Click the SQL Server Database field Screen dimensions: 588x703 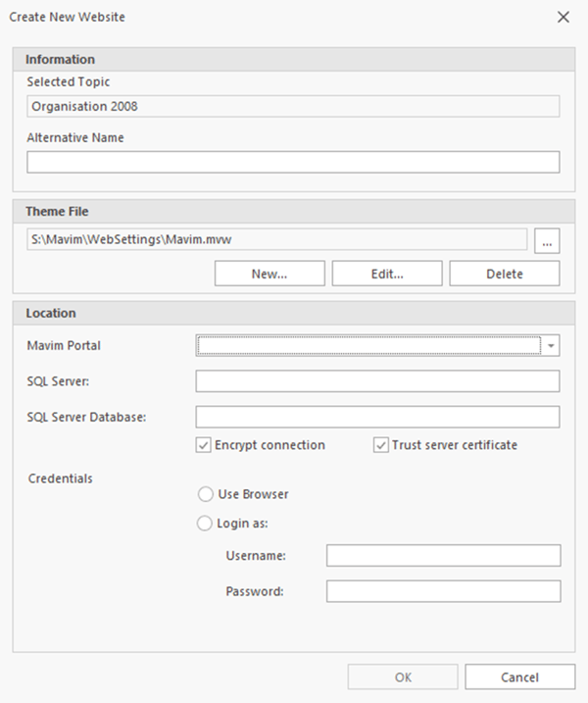tap(377, 418)
